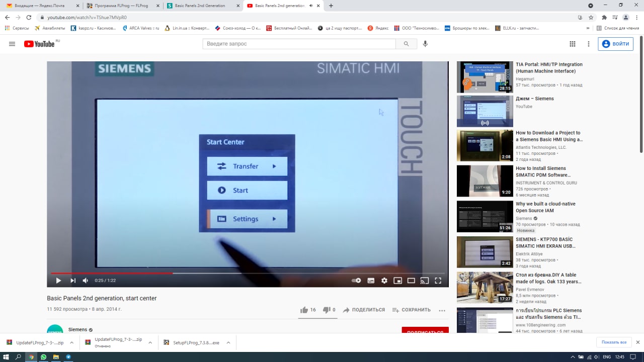This screenshot has height=362, width=644.
Task: Open SIEMENS KTP700 BASİC video thumbnail
Action: tap(485, 252)
